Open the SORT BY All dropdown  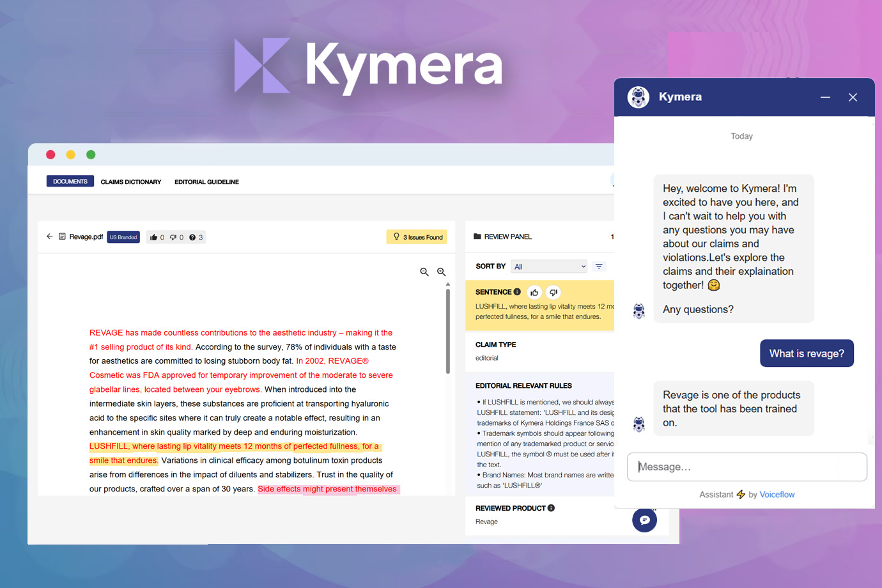tap(549, 267)
